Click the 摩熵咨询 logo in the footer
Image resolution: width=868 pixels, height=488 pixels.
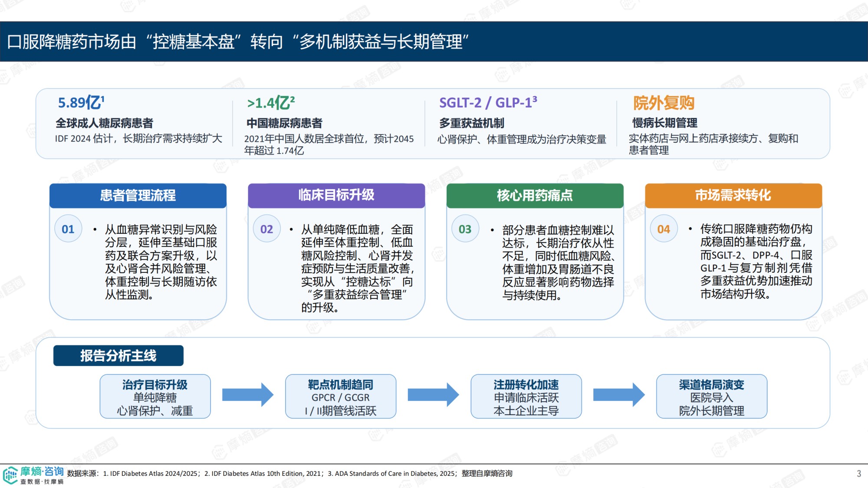tap(33, 475)
